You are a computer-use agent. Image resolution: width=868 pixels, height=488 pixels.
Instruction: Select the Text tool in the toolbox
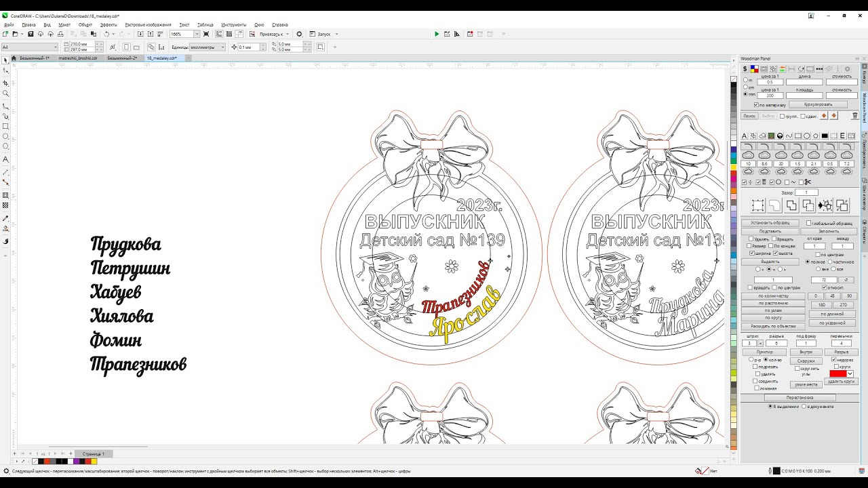[5, 159]
